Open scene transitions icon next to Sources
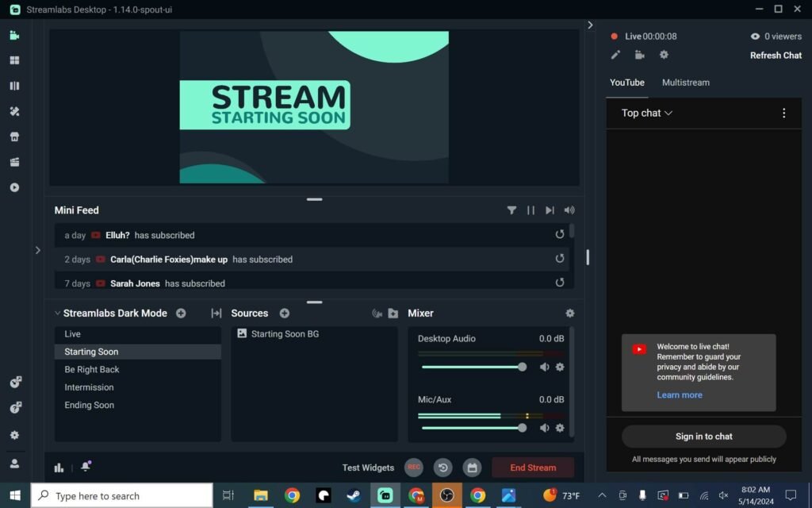812x508 pixels. click(216, 313)
